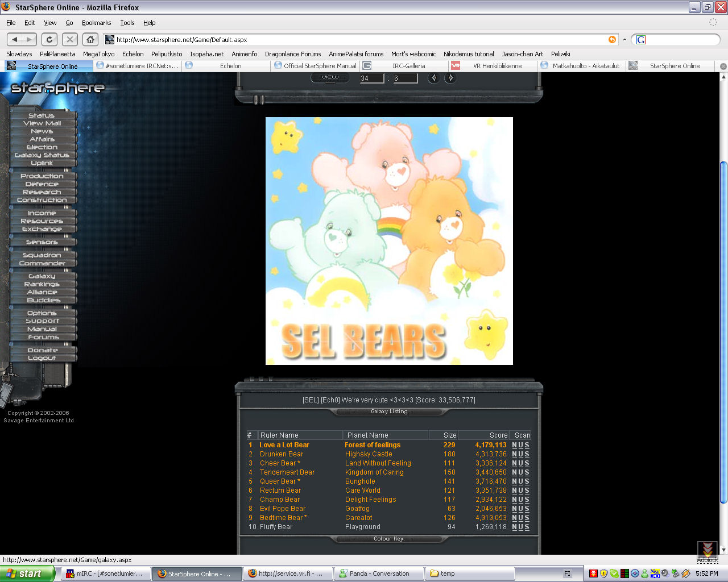Click the green checkmark tray icon
The width and height of the screenshot is (728, 582).
point(614,573)
